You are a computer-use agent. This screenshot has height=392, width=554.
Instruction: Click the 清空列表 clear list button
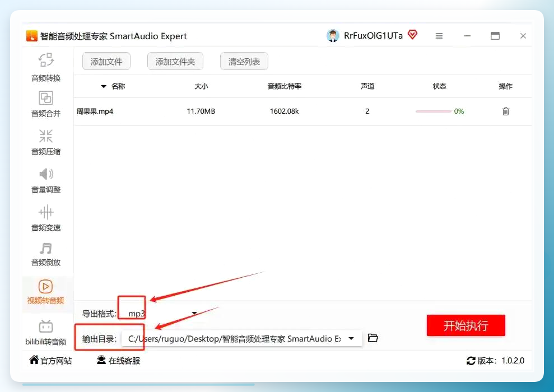[244, 62]
